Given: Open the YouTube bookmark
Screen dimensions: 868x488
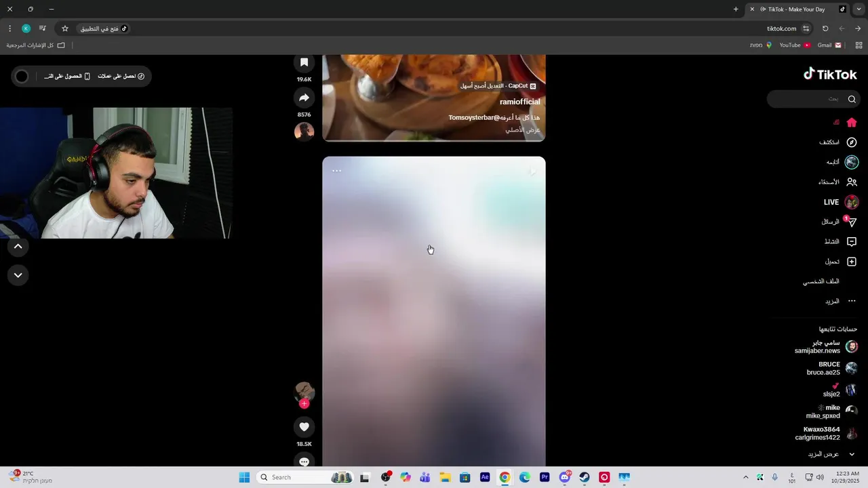Looking at the screenshot, I should point(795,45).
